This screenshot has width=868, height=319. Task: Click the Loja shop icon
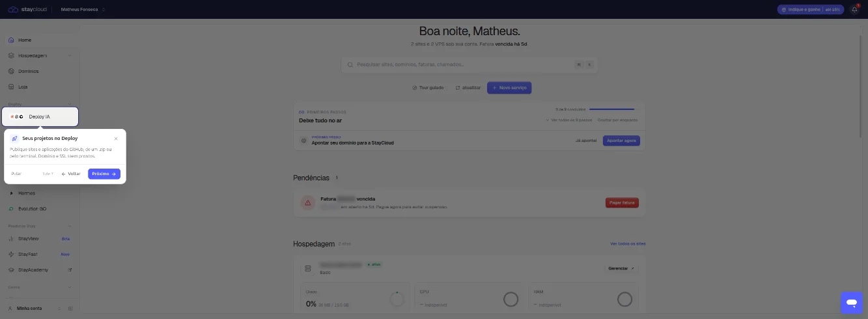pyautogui.click(x=11, y=87)
